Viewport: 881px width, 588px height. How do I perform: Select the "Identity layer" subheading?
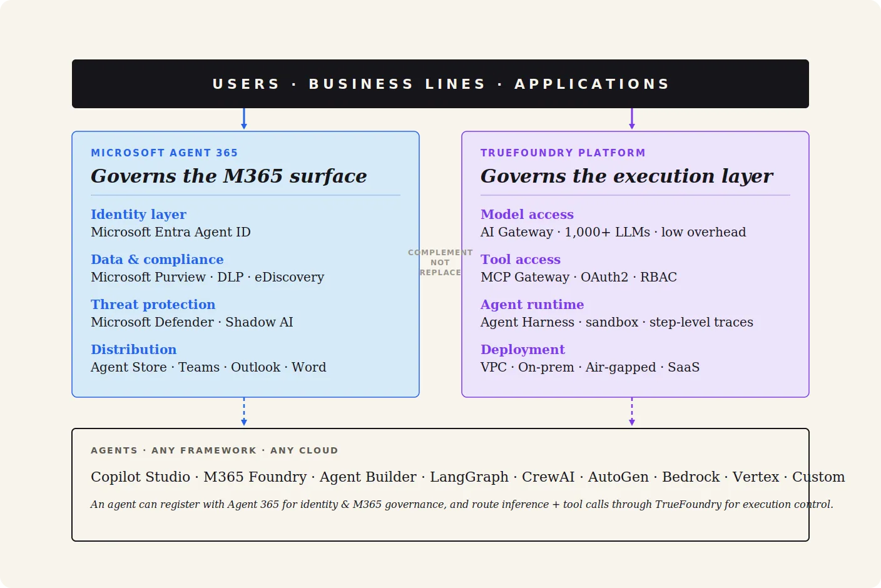pos(138,215)
